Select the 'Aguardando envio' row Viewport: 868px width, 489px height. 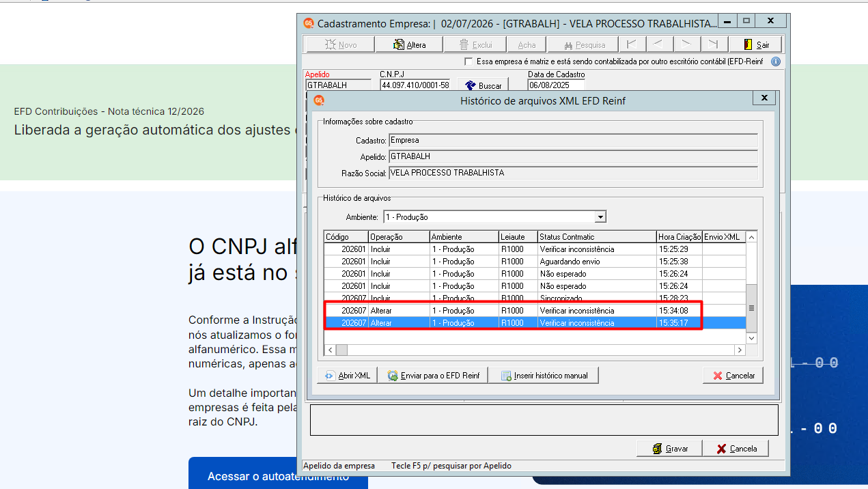pyautogui.click(x=535, y=262)
